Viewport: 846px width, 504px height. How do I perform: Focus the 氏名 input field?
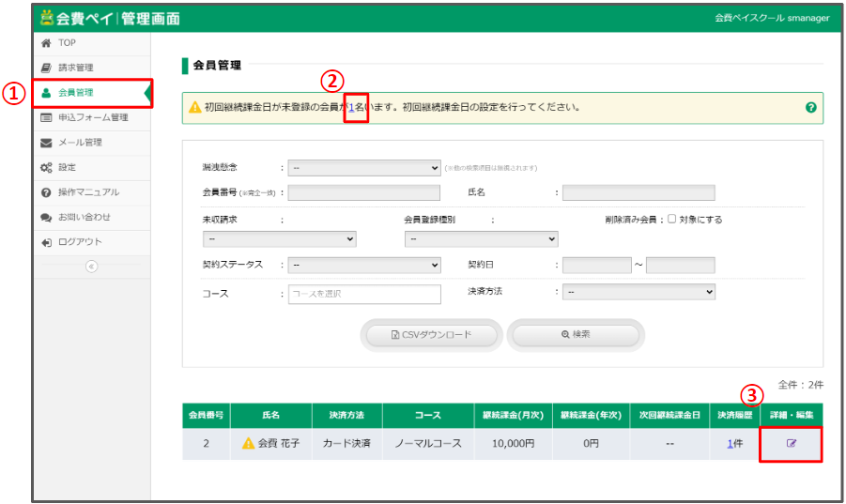click(638, 192)
